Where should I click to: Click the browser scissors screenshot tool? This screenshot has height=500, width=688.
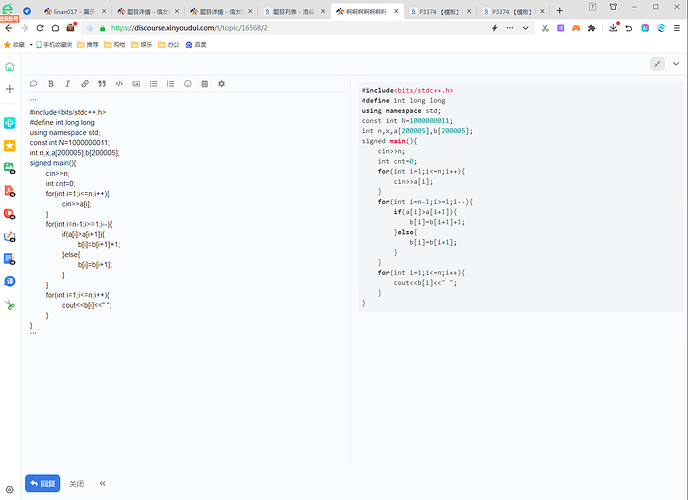(x=545, y=28)
